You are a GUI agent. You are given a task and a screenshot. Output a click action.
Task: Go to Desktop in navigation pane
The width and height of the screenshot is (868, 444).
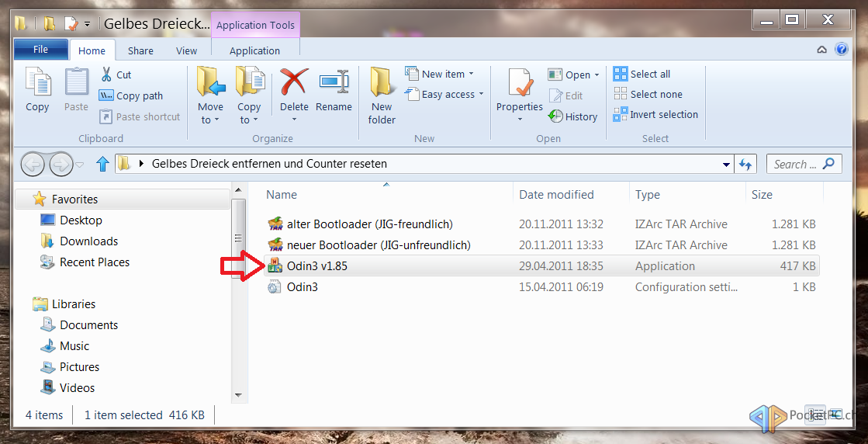pyautogui.click(x=81, y=220)
